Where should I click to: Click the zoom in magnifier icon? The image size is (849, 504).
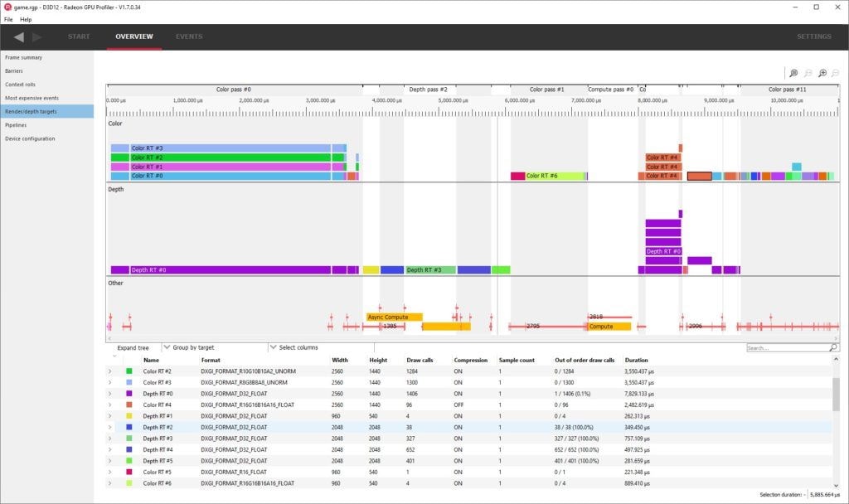pyautogui.click(x=822, y=74)
